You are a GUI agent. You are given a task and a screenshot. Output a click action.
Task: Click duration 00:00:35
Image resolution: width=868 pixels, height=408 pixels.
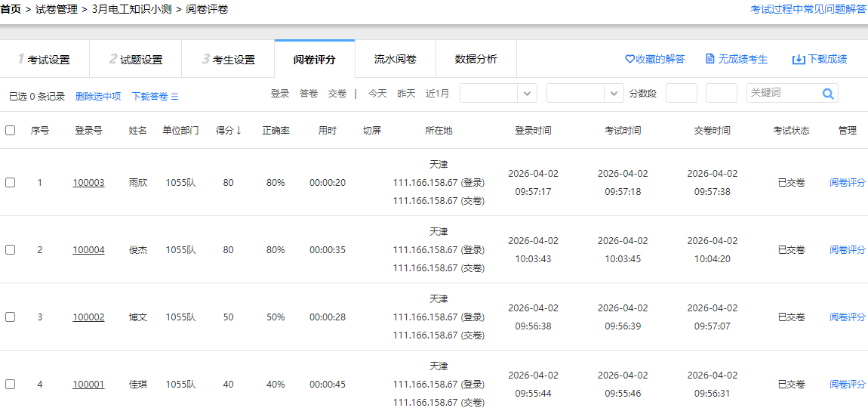tap(327, 250)
